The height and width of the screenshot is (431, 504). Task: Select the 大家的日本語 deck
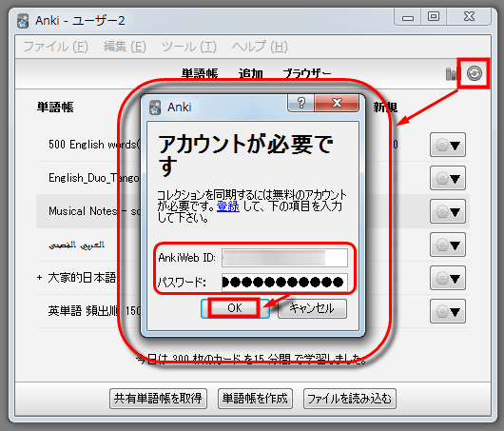click(82, 278)
